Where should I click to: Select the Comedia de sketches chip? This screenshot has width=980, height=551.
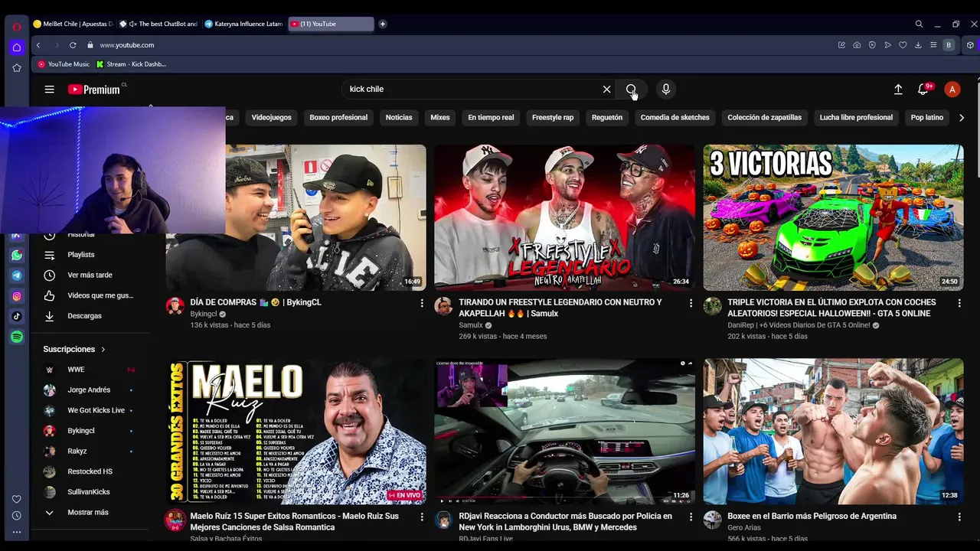(675, 118)
